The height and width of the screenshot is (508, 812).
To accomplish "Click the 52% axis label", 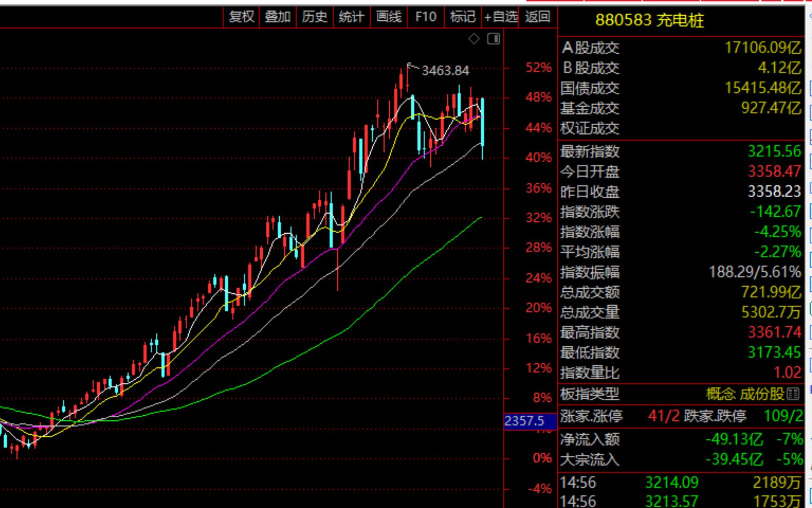I will tap(539, 68).
